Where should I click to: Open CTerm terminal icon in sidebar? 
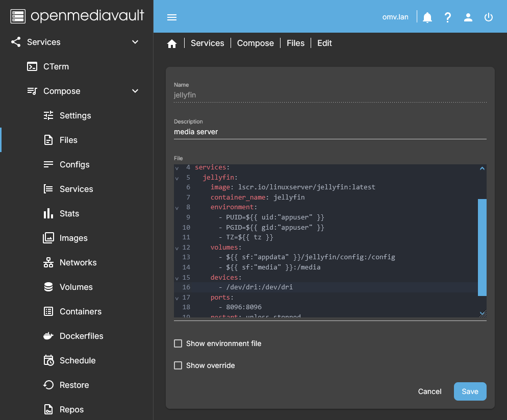coord(32,66)
